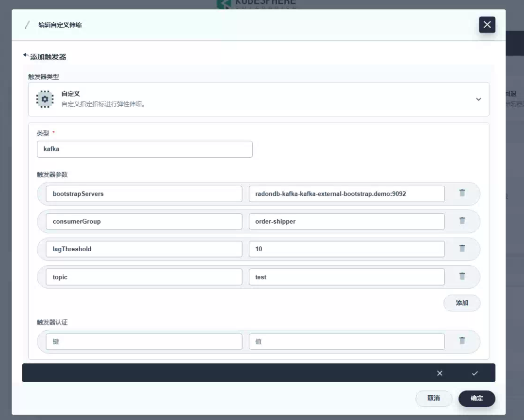Close the 编辑自定义伸缩 dialog with X
The image size is (524, 420).
(x=487, y=25)
